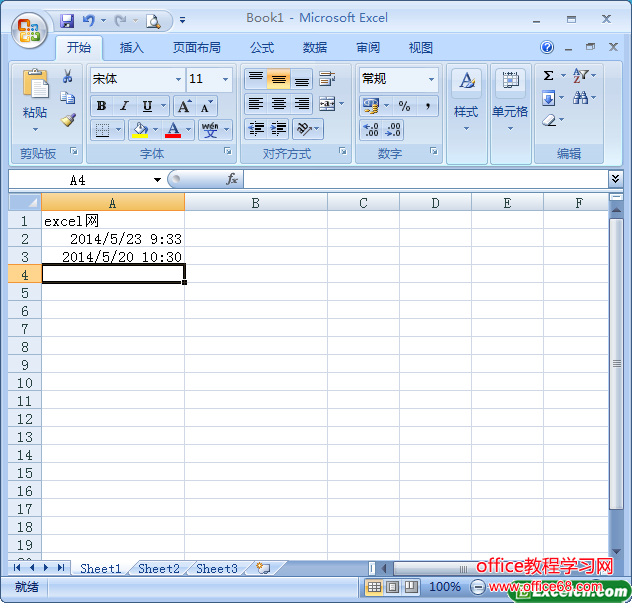Toggle middle vertical alignment

point(279,78)
